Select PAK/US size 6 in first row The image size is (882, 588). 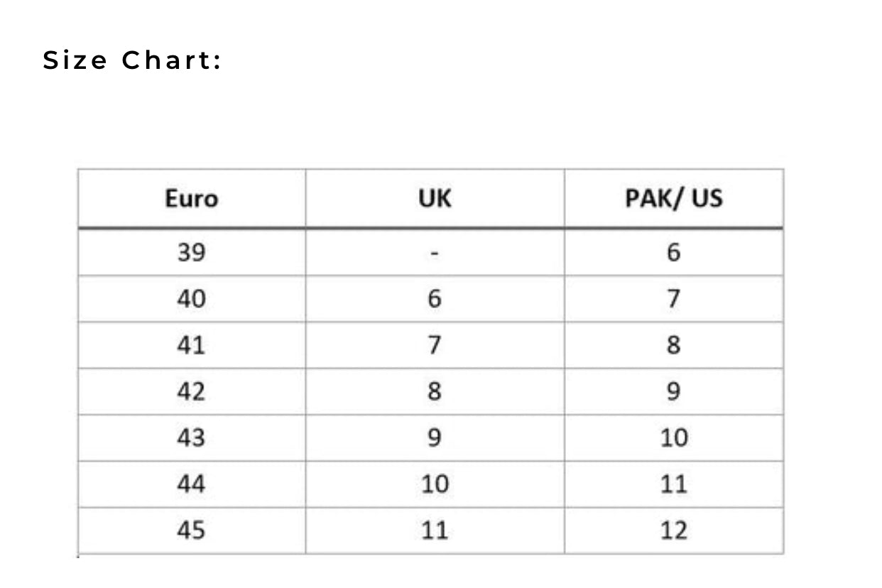673,252
